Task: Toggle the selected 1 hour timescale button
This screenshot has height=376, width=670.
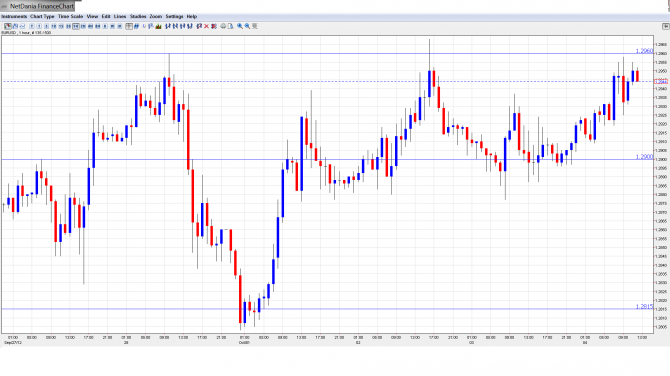Action: (x=76, y=26)
